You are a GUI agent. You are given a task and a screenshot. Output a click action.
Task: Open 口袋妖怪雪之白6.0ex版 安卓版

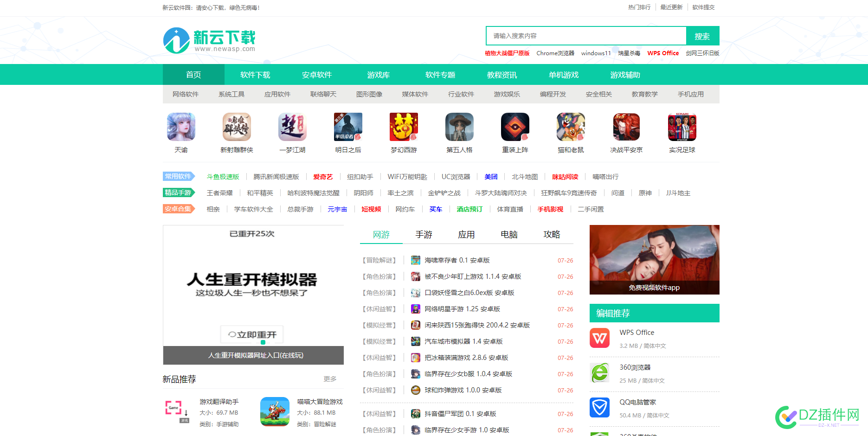click(469, 293)
